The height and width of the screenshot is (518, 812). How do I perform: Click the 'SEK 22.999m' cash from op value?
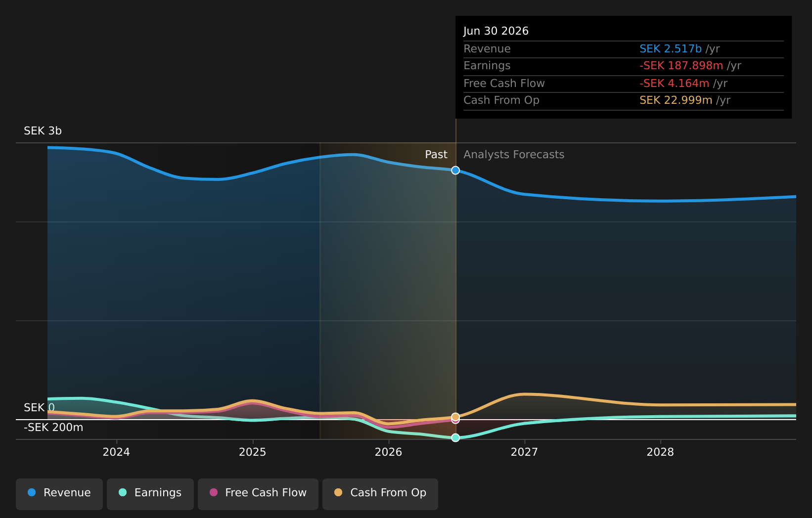[x=676, y=100]
